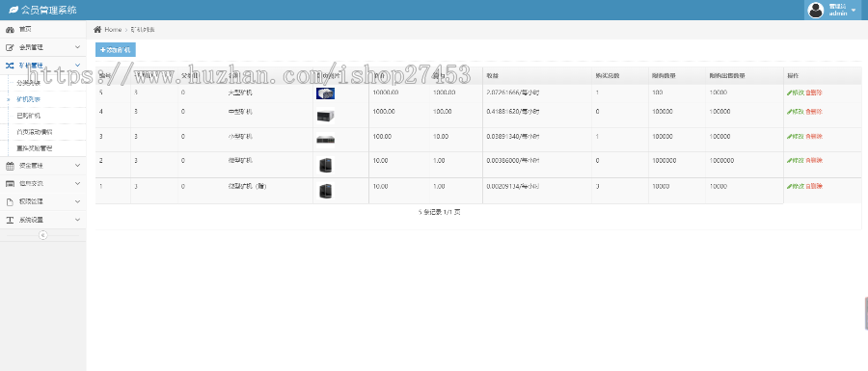Viewport: 868px width, 371px height.
Task: Select the 大型矿机 name cell
Action: coord(240,93)
